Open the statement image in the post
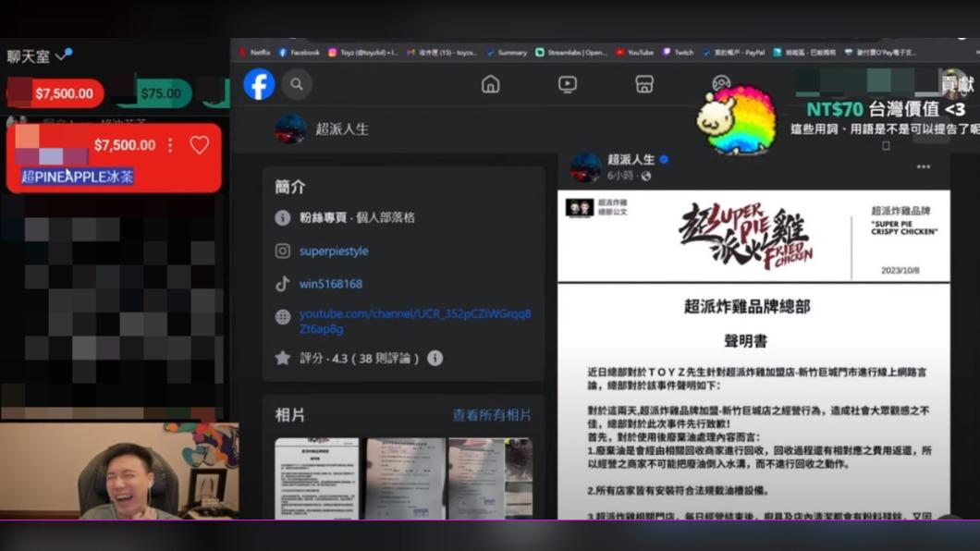Screen dimensions: 980x551 (753, 355)
